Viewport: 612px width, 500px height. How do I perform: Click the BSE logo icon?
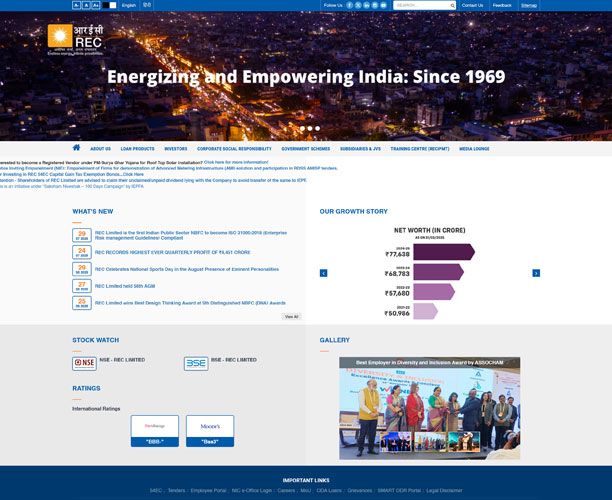[196, 363]
